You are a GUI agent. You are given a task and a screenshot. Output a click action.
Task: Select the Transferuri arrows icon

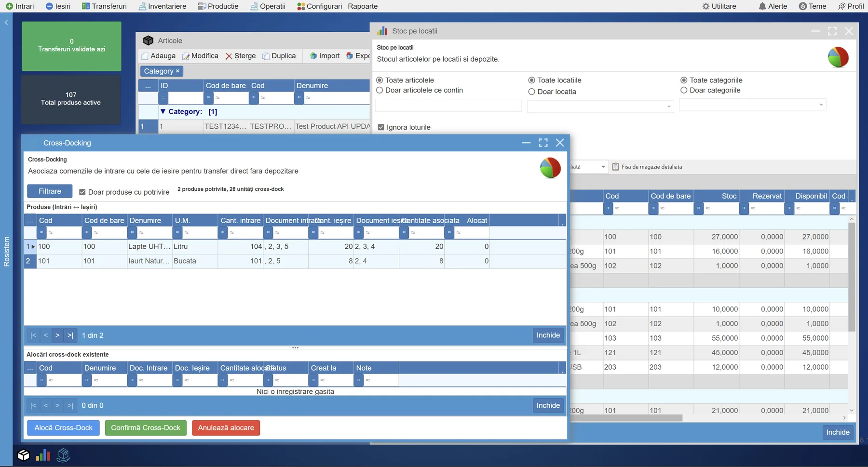[85, 6]
